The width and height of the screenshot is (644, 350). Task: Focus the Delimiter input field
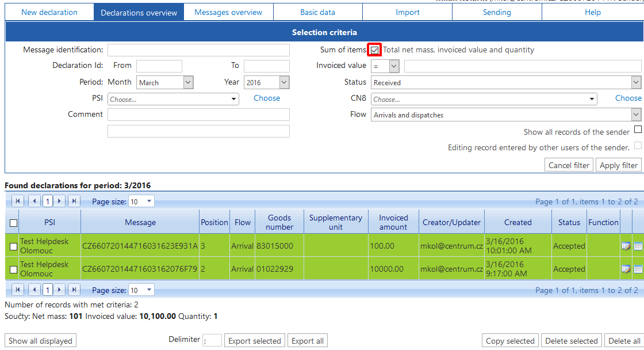point(212,340)
